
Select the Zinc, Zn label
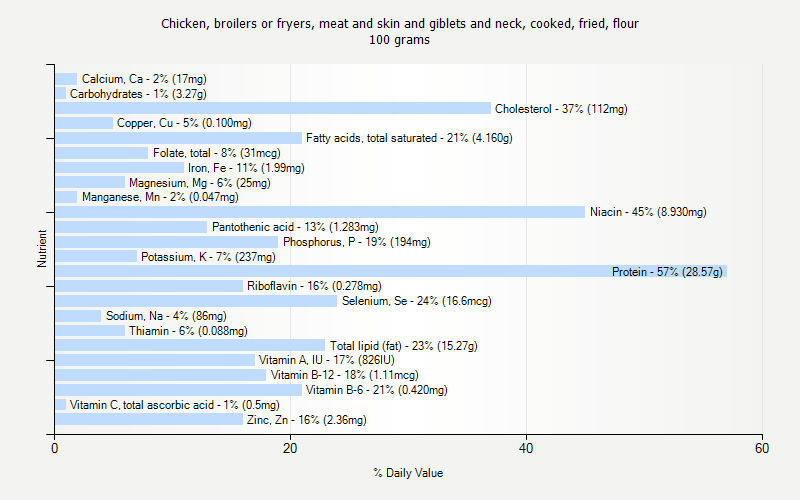[x=306, y=420]
